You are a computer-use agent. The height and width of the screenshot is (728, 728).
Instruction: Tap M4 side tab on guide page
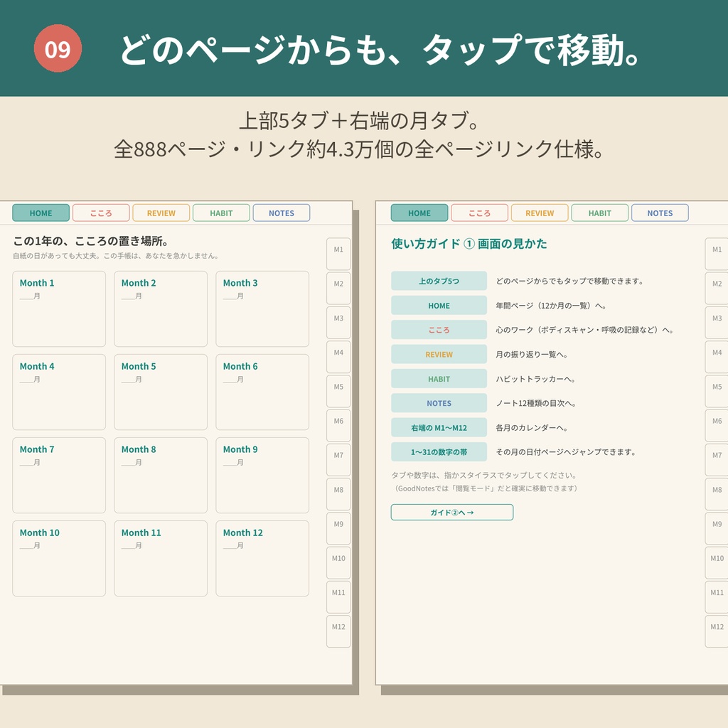[717, 357]
